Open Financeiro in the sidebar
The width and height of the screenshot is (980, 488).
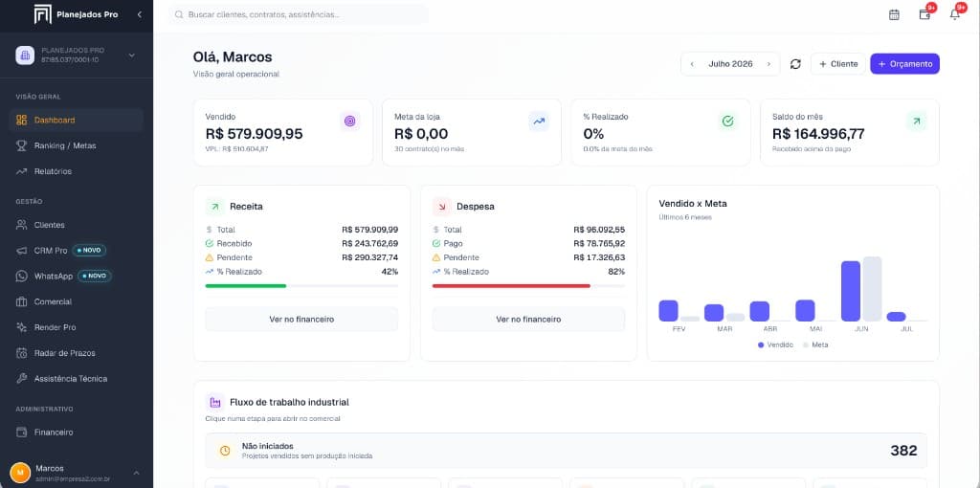(77, 433)
